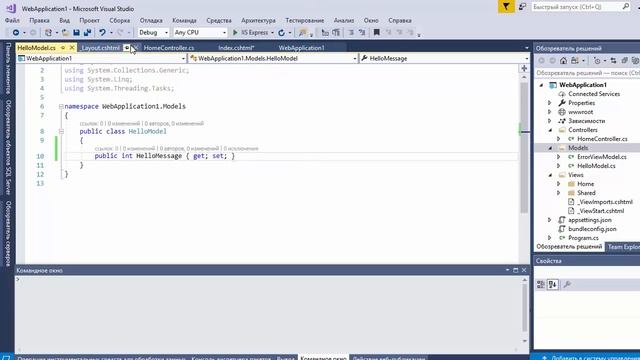Image resolution: width=640 pixels, height=360 pixels.
Task: Click the Home icon in Solution Explorer toolbar
Action: tap(563, 61)
